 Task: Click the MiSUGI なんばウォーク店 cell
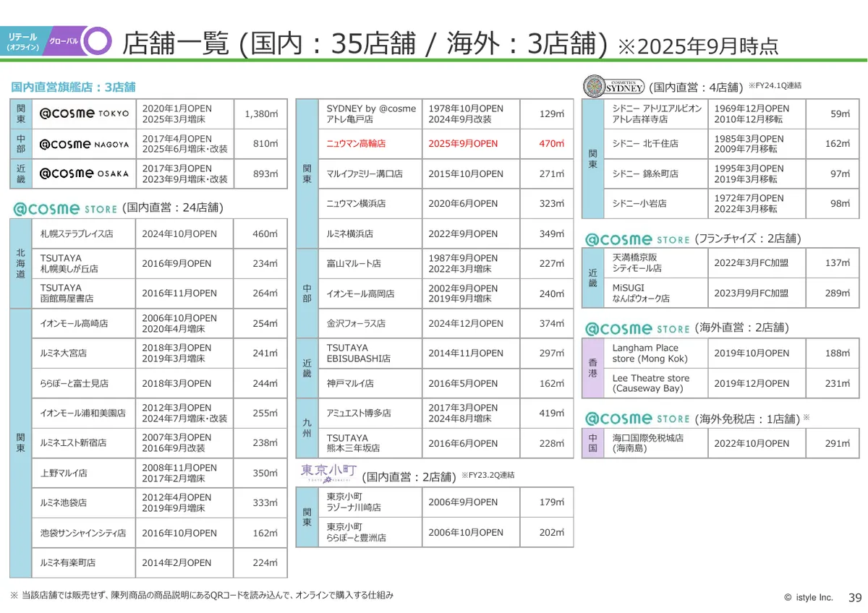[x=655, y=293]
